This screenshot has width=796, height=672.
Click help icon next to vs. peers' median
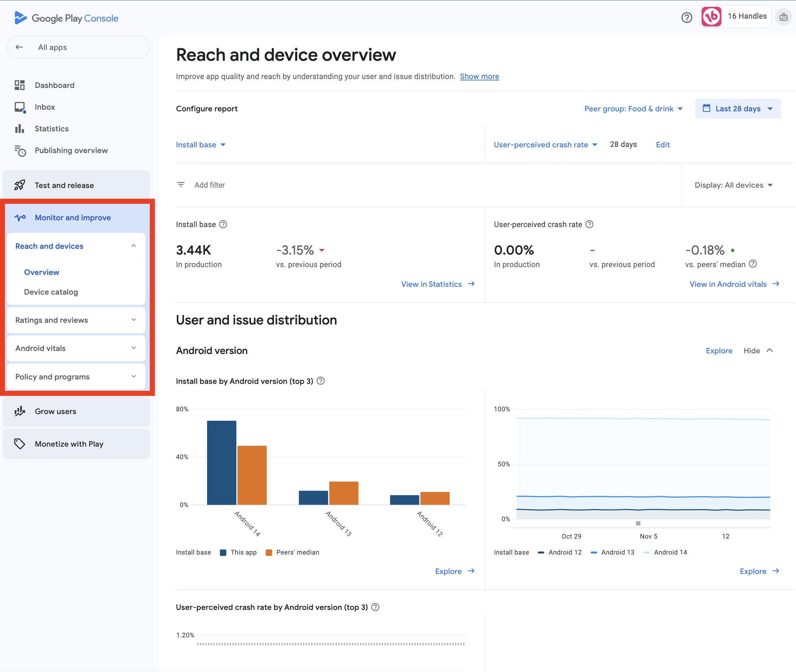click(753, 264)
